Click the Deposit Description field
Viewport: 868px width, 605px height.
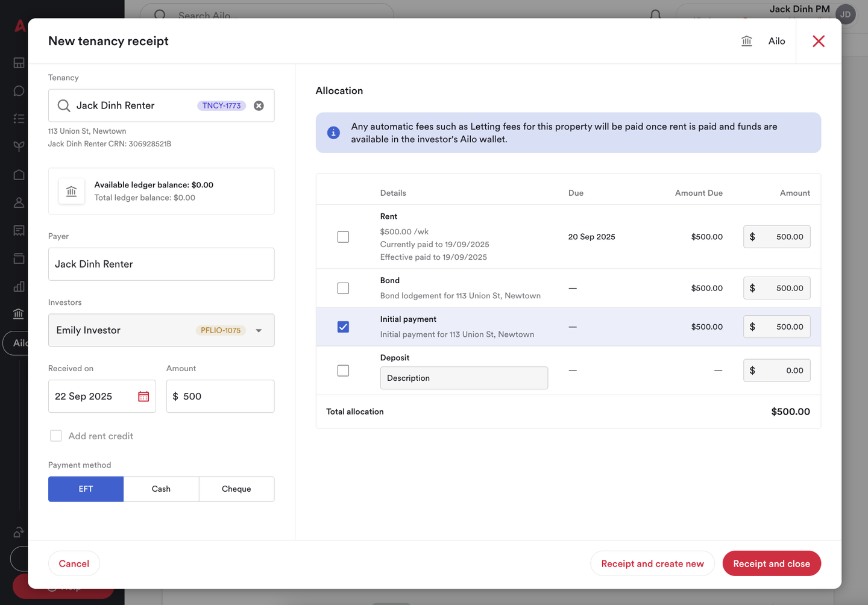point(464,378)
